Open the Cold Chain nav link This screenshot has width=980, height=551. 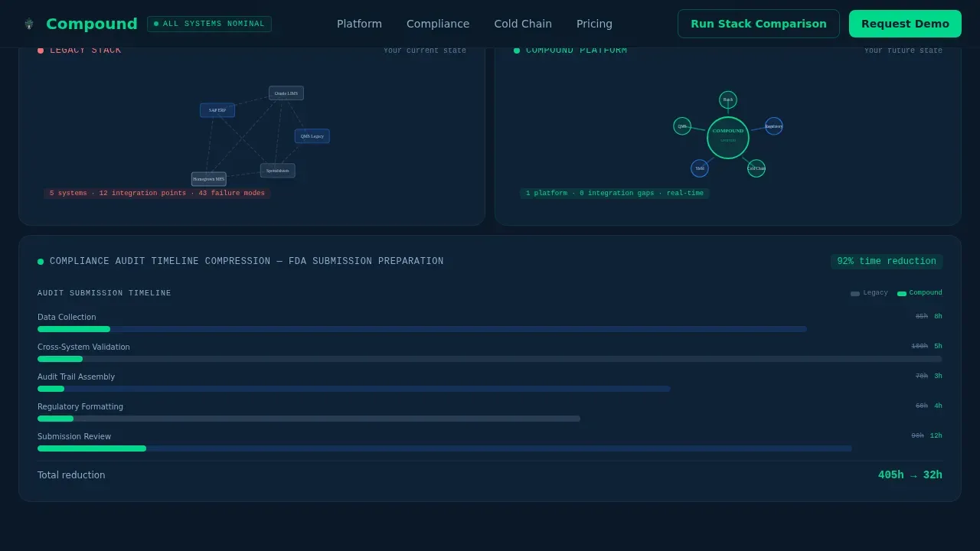tap(523, 24)
